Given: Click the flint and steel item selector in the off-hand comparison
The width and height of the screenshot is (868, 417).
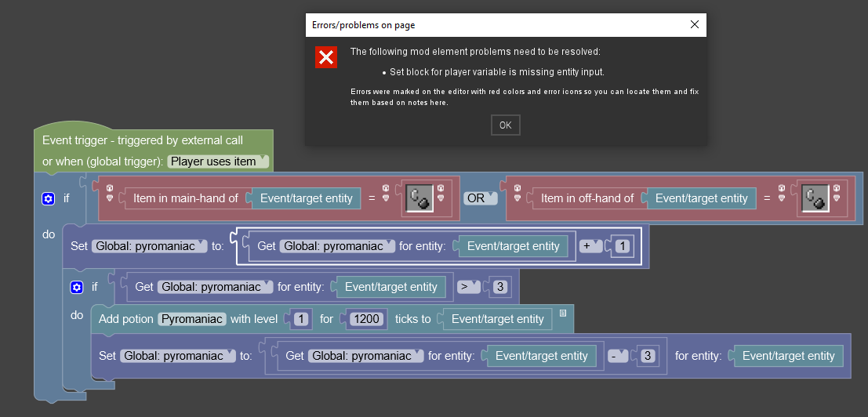Looking at the screenshot, I should click(816, 198).
